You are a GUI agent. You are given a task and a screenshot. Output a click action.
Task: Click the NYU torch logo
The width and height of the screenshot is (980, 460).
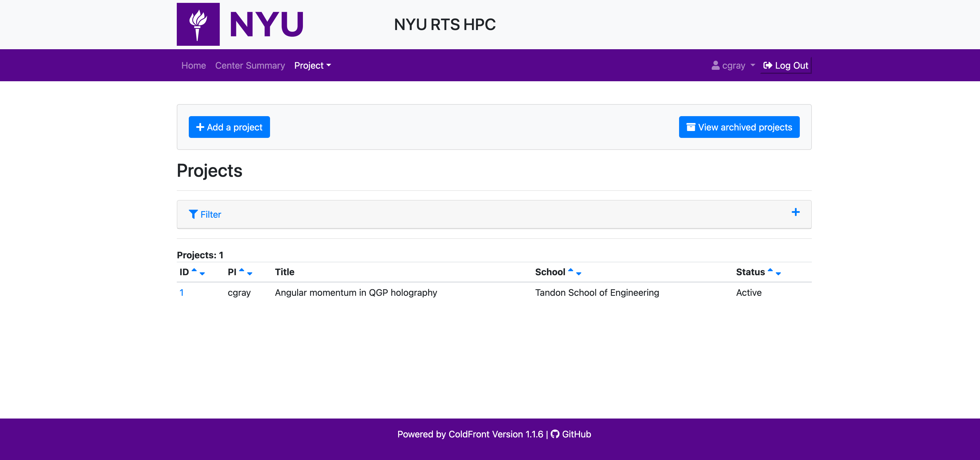click(198, 24)
